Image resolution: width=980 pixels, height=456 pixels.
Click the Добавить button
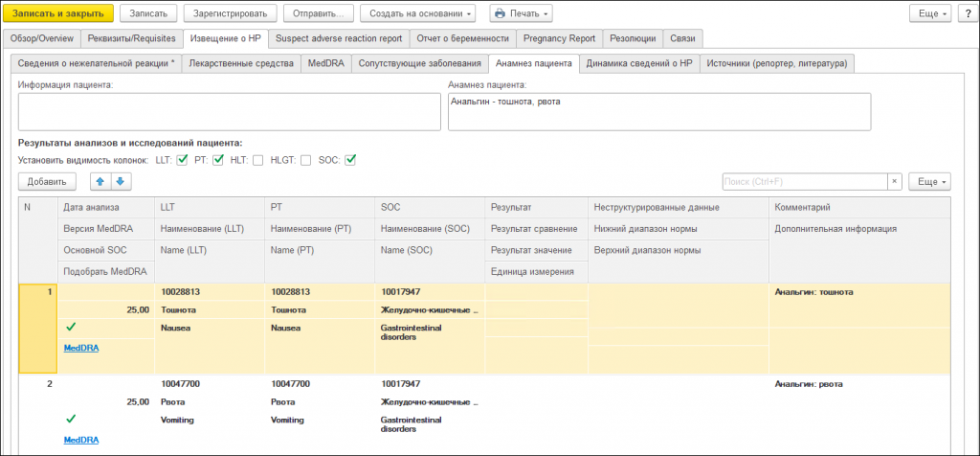[x=47, y=181]
